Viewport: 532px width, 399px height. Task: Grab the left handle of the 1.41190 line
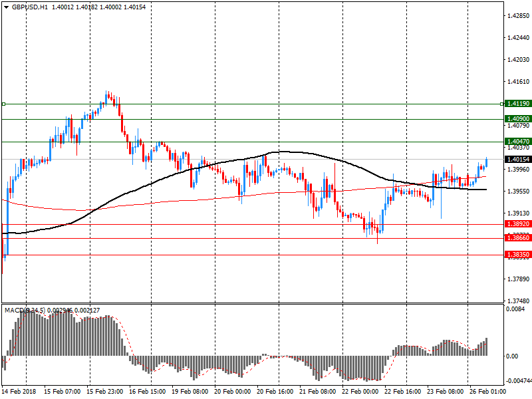pyautogui.click(x=3, y=104)
